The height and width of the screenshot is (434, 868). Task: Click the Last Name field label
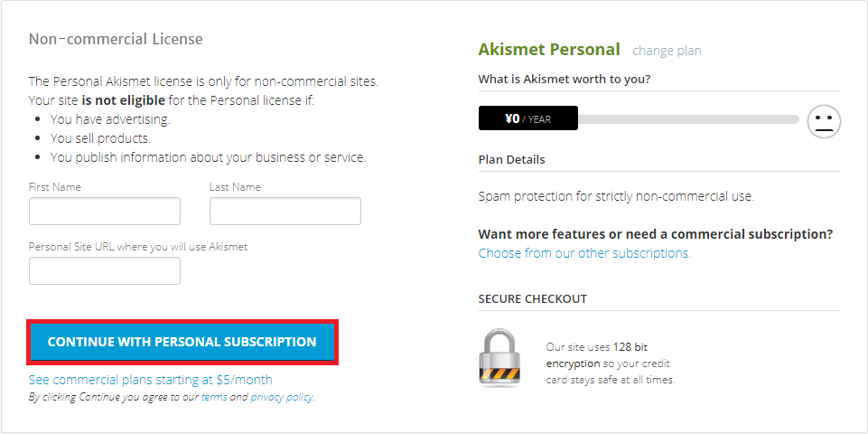235,187
